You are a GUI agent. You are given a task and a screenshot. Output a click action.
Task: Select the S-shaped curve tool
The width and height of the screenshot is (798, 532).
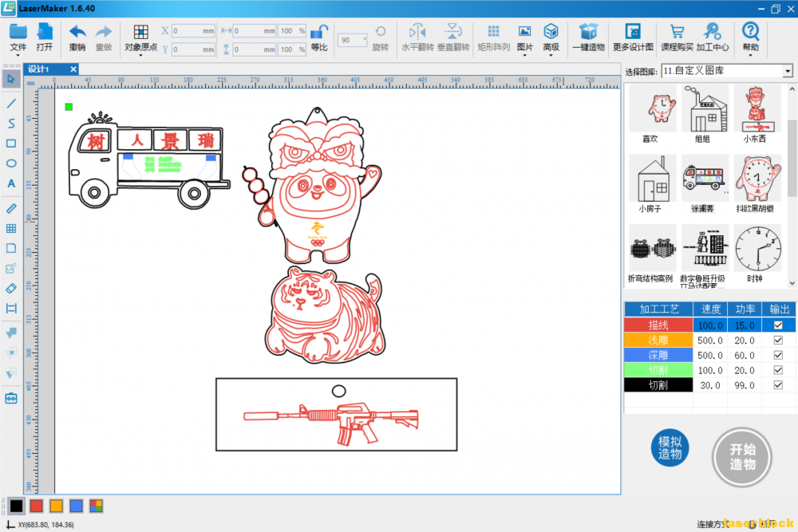click(11, 124)
